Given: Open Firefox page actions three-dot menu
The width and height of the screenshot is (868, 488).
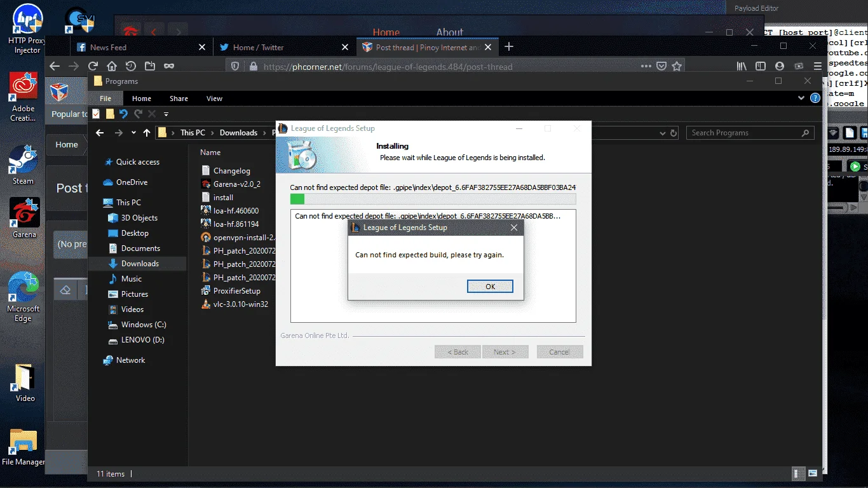Looking at the screenshot, I should tap(646, 66).
